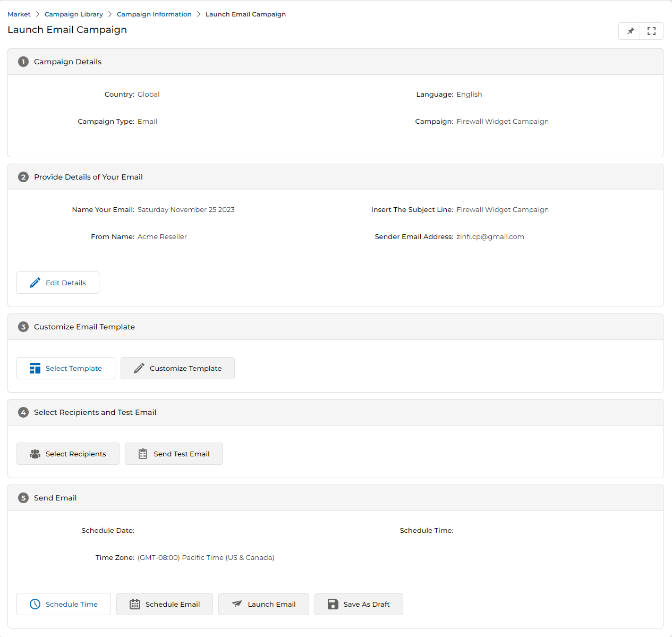Click the Customize Template button
The image size is (672, 637).
(x=177, y=368)
